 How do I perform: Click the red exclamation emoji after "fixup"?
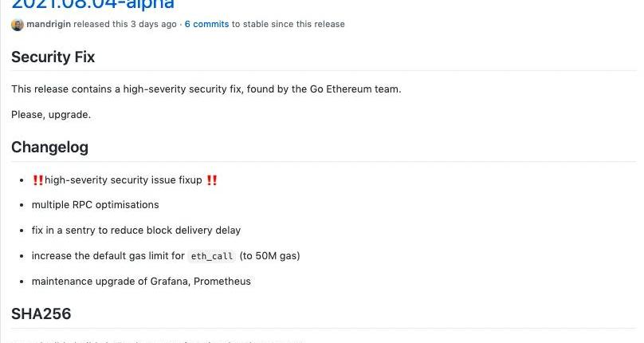[x=212, y=180]
